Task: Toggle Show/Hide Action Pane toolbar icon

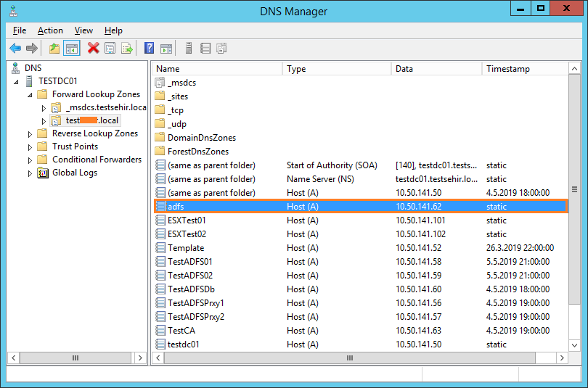Action: pos(166,49)
